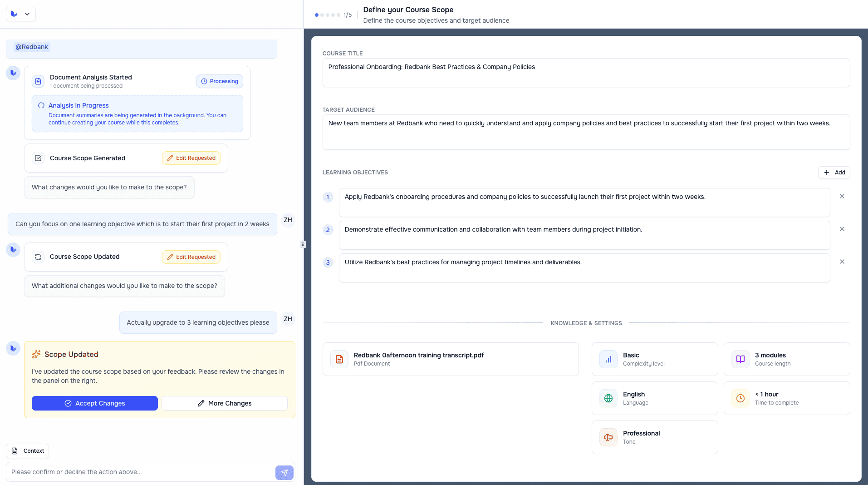
Task: Select the Basic complexity level chart icon
Action: (x=608, y=359)
